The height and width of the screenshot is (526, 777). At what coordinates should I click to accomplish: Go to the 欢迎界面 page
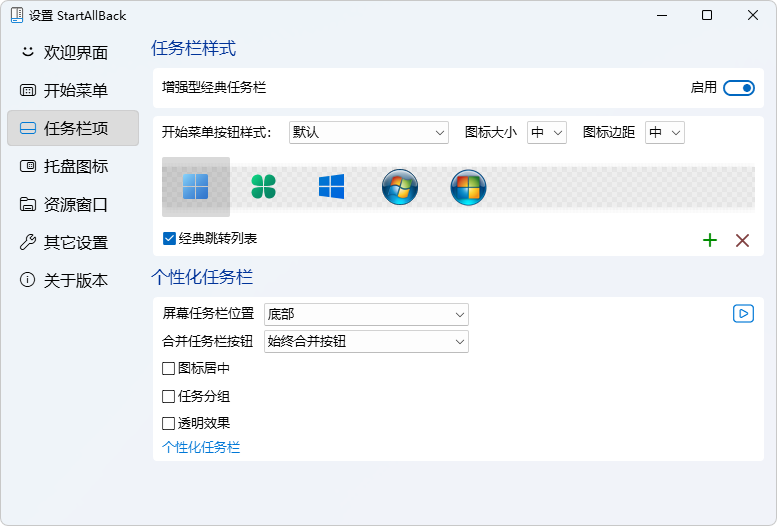pyautogui.click(x=73, y=52)
